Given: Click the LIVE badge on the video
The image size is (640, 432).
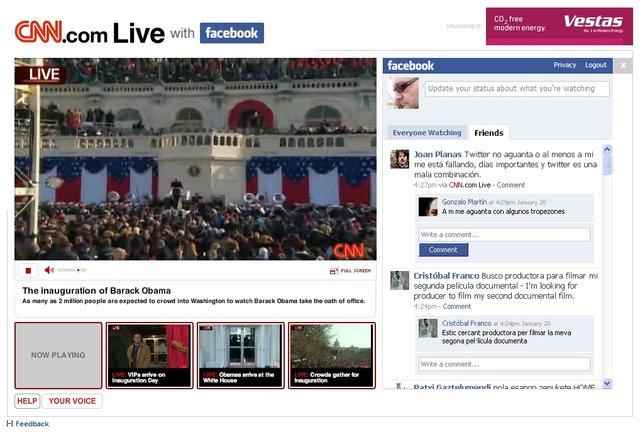Looking at the screenshot, I should (43, 74).
